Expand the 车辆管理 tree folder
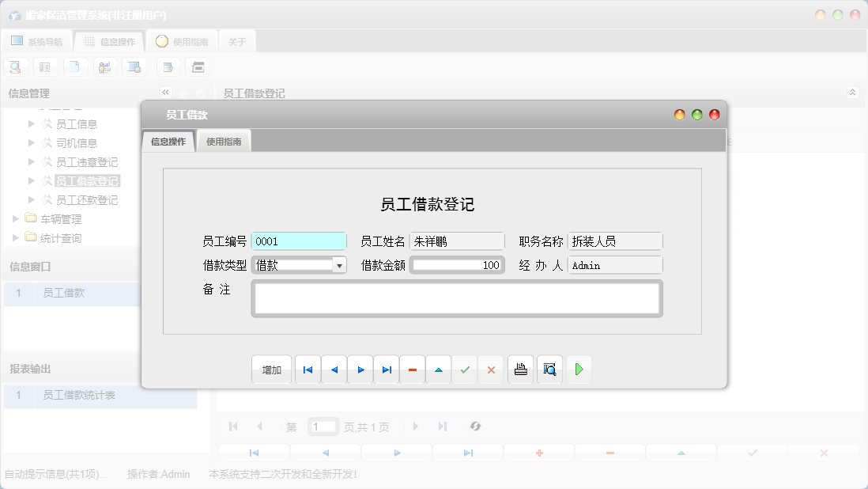The image size is (868, 489). click(x=17, y=219)
